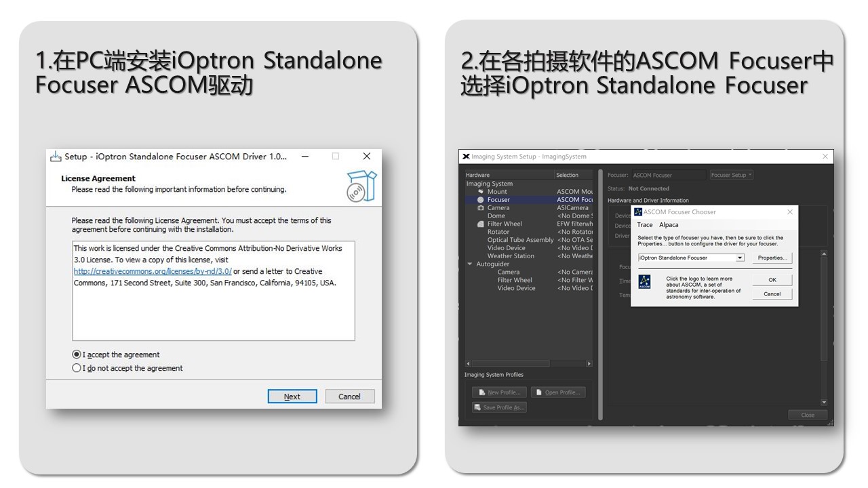868x488 pixels.
Task: Select the Camera icon under Imaging System
Action: point(481,208)
